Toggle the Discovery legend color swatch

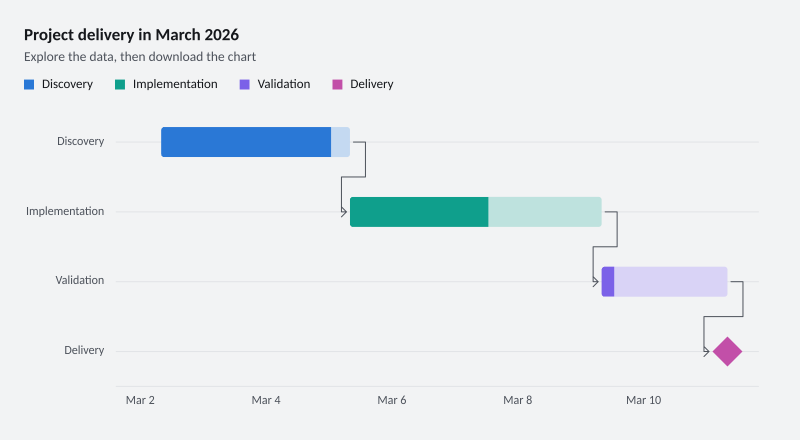pyautogui.click(x=29, y=85)
